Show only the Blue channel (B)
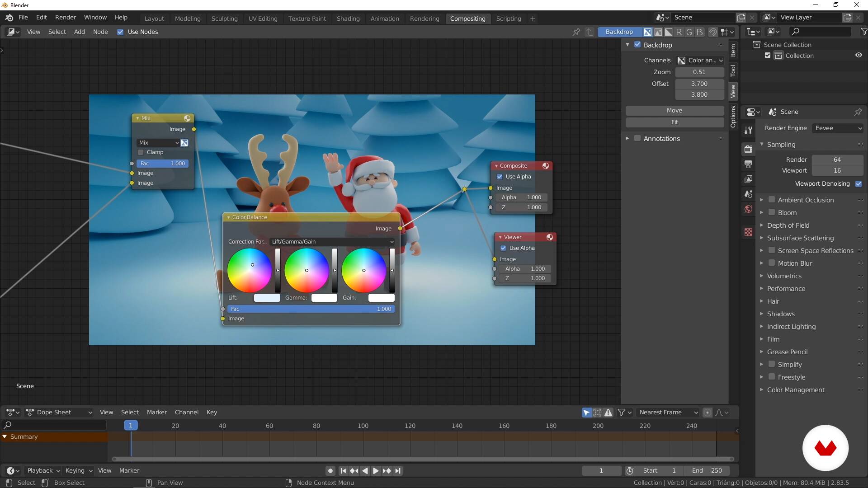Image resolution: width=868 pixels, height=488 pixels. [700, 32]
